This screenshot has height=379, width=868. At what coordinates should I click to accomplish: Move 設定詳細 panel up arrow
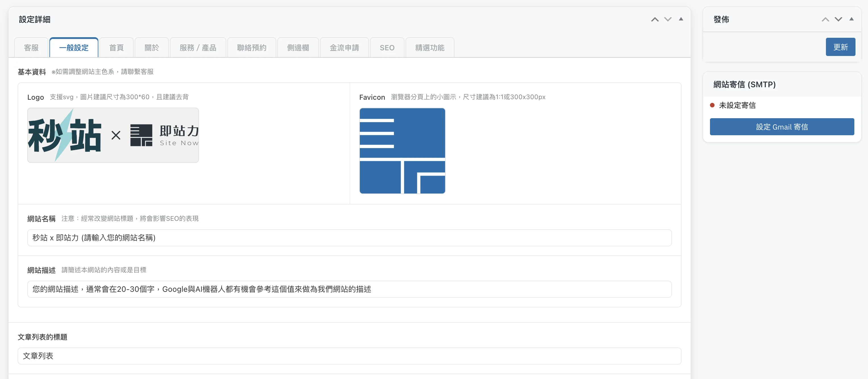coord(655,19)
